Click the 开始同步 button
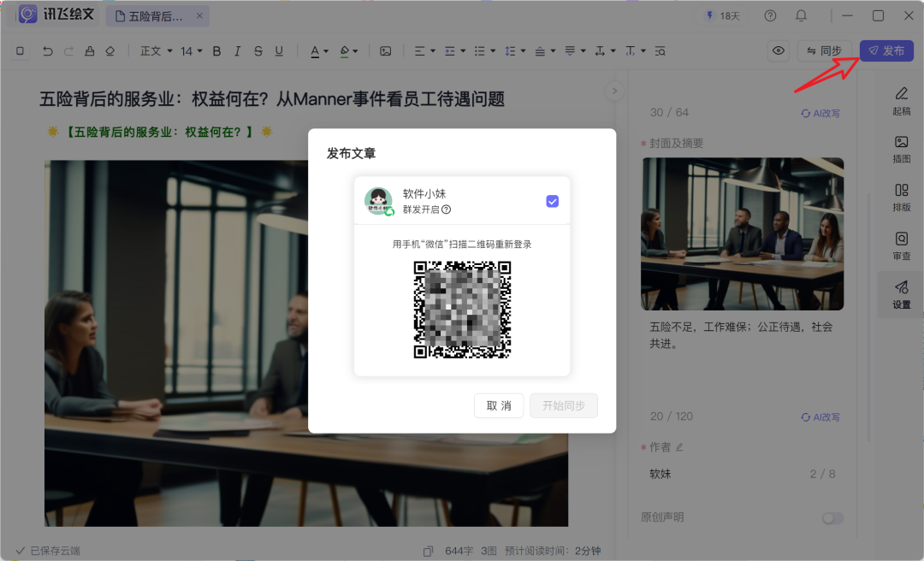 563,405
